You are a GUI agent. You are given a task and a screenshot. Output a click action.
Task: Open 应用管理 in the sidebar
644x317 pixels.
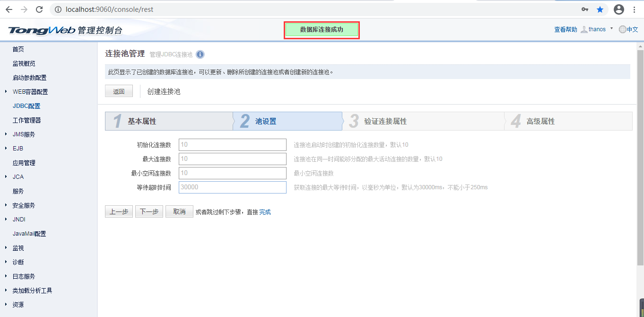pos(24,163)
